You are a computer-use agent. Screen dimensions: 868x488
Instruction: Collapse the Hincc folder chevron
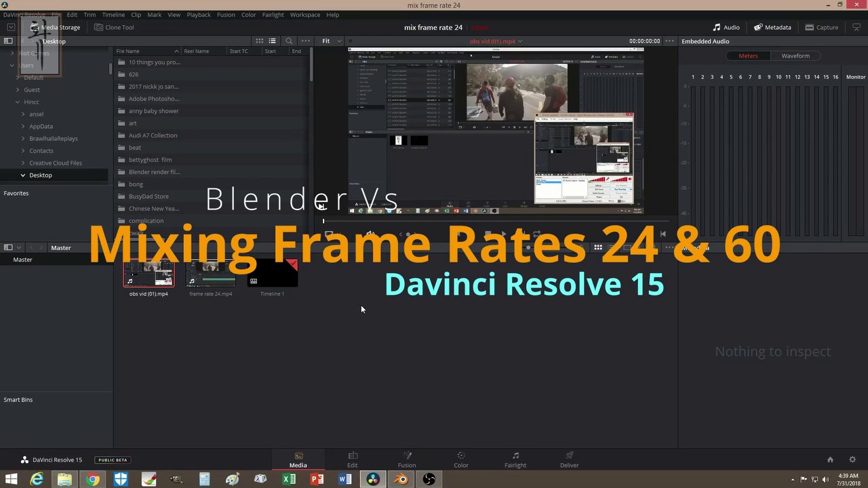click(x=18, y=102)
